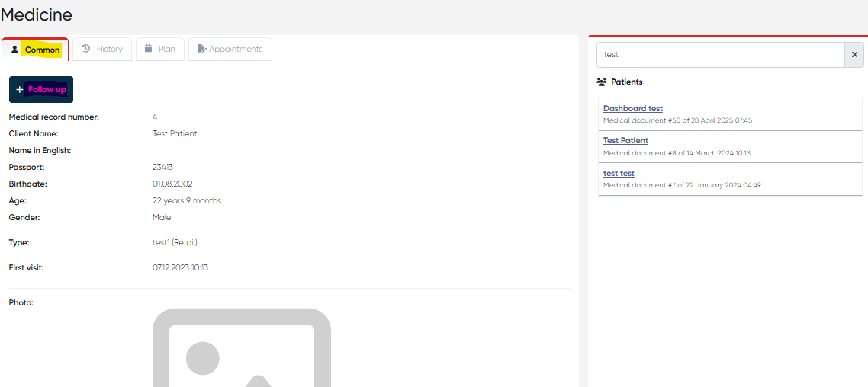Screen dimensions: 868x387
Task: Click the placeholder photo image
Action: pyautogui.click(x=241, y=349)
